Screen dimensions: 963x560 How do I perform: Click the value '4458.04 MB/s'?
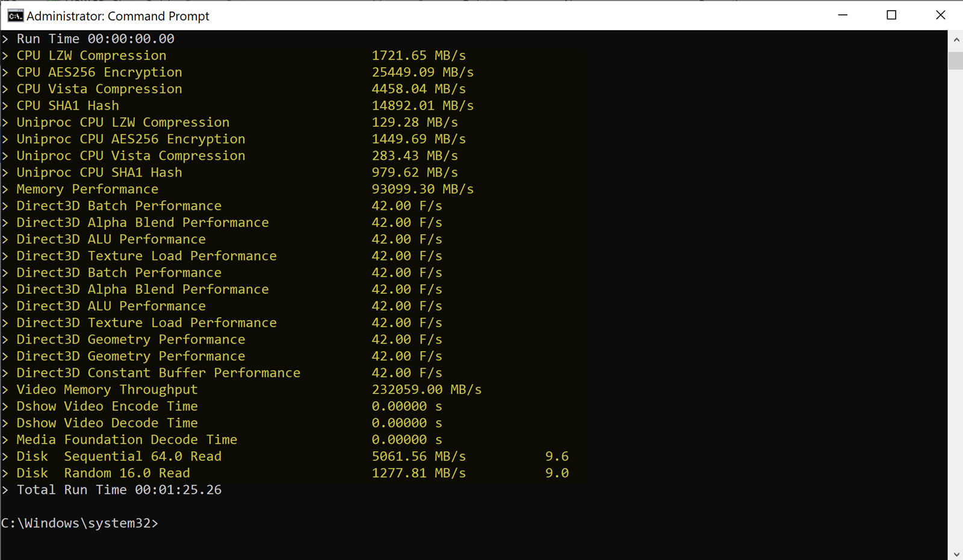pos(419,89)
